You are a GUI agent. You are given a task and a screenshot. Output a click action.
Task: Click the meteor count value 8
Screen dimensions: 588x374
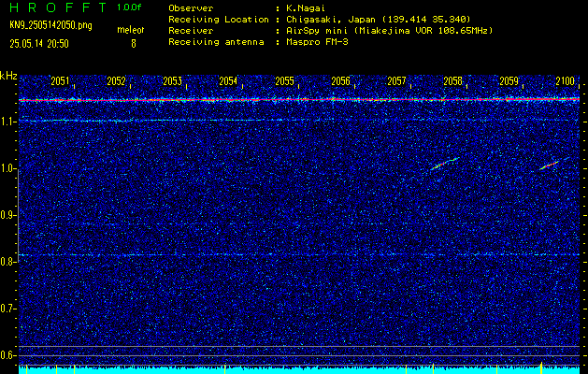click(133, 44)
